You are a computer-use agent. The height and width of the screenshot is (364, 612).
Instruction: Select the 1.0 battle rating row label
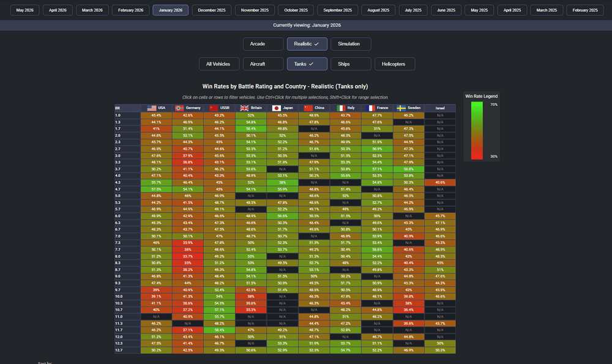point(128,116)
